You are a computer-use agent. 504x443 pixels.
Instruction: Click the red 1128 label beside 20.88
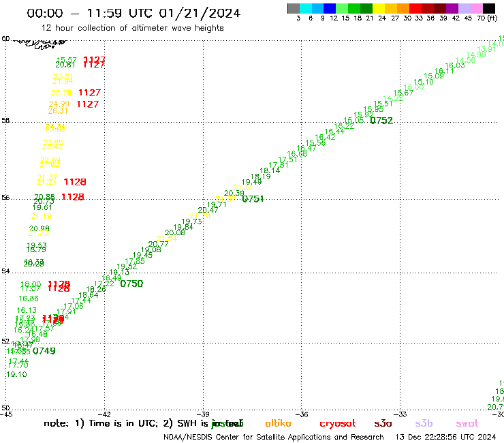[73, 196]
